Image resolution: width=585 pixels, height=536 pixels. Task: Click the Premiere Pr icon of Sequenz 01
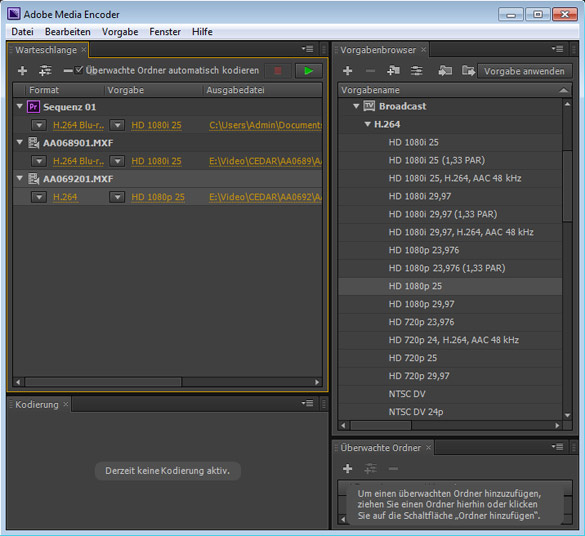pos(33,107)
